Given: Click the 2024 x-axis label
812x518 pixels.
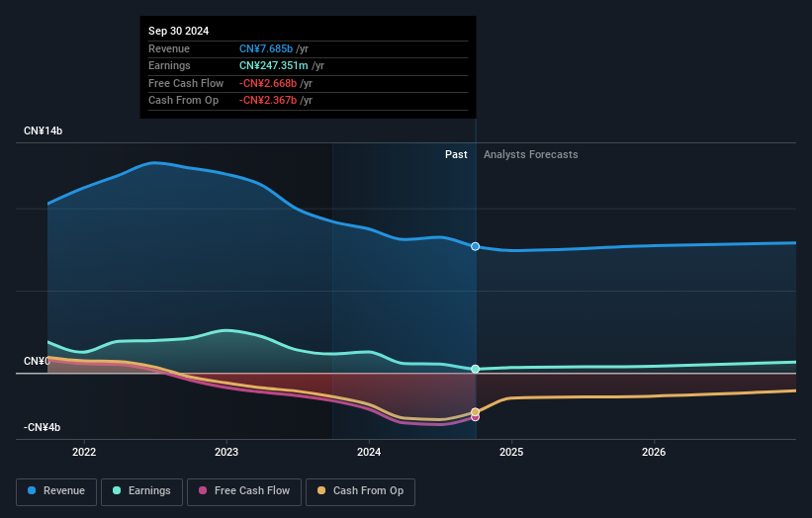Looking at the screenshot, I should pos(369,452).
